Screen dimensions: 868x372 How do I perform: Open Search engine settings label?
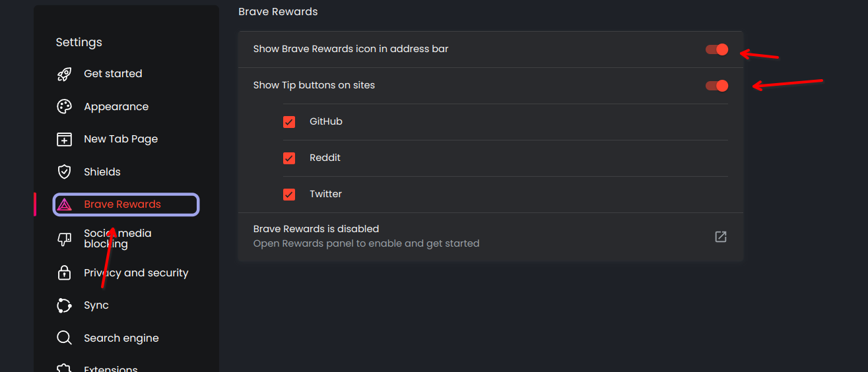pyautogui.click(x=121, y=338)
